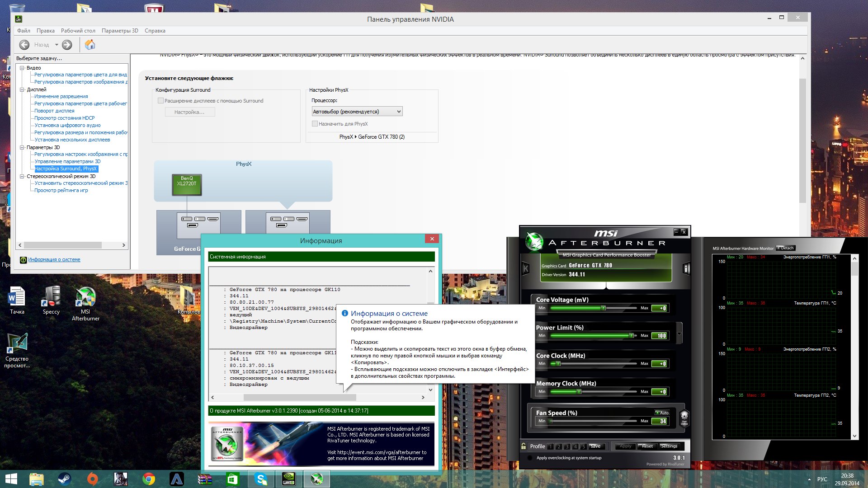
Task: Click the Kombustor 'K' side button
Action: (x=525, y=268)
